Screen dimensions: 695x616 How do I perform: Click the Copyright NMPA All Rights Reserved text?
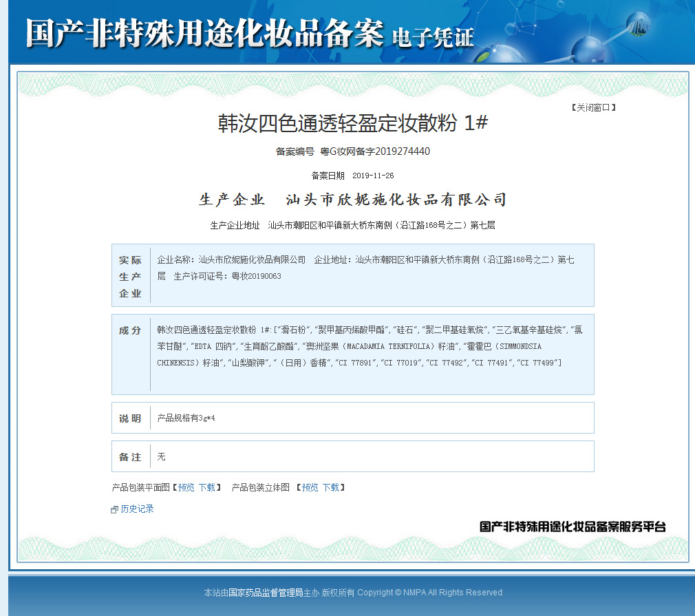tap(429, 593)
